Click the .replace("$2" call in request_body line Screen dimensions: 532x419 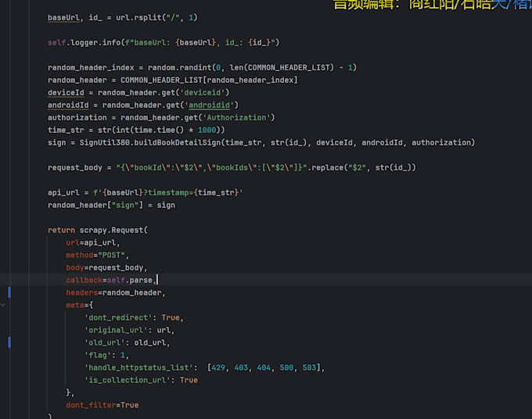coord(339,168)
